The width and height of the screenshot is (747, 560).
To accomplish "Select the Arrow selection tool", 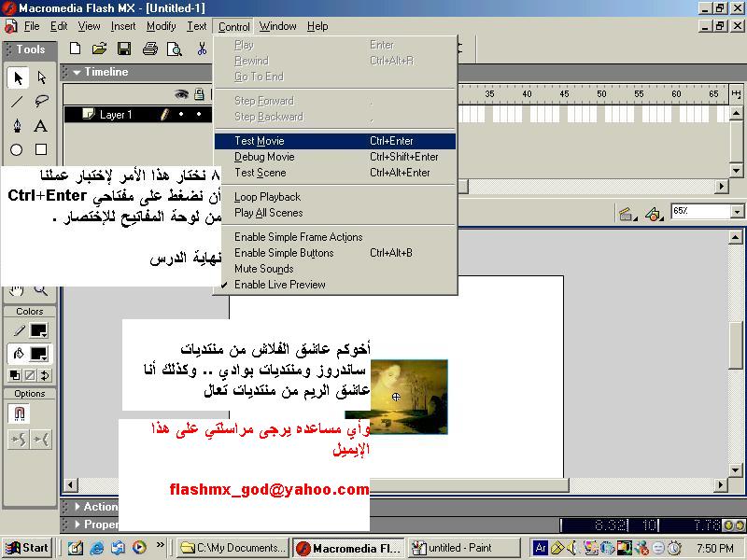I will coord(18,77).
